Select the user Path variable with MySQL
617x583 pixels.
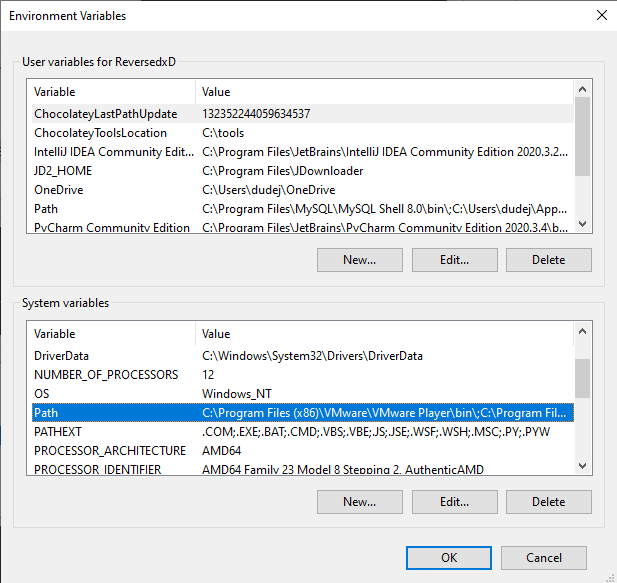click(x=302, y=208)
